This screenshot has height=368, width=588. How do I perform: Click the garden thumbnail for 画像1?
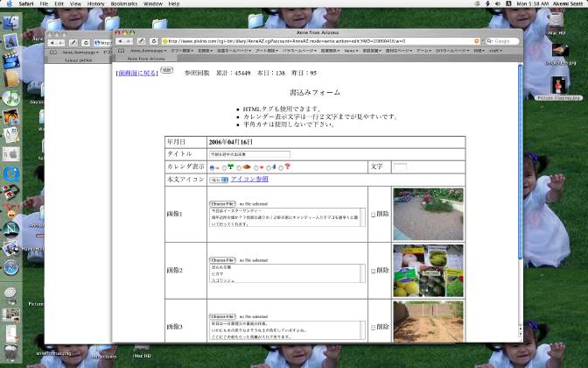[x=428, y=215]
